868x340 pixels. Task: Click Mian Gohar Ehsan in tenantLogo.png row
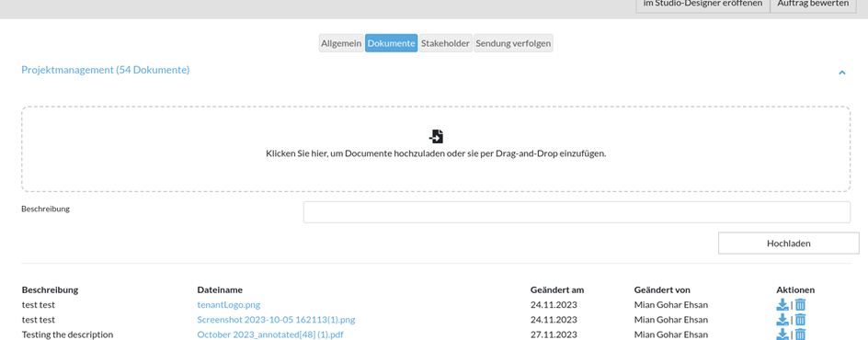click(x=671, y=304)
